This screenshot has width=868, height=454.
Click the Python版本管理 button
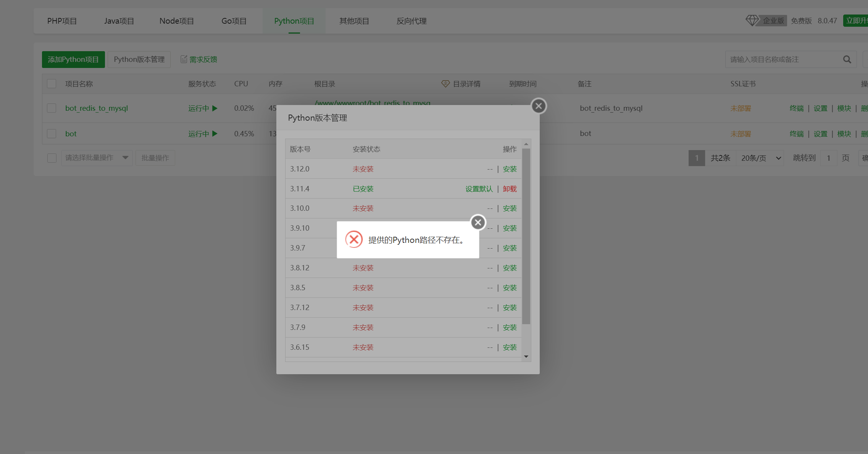coord(139,60)
